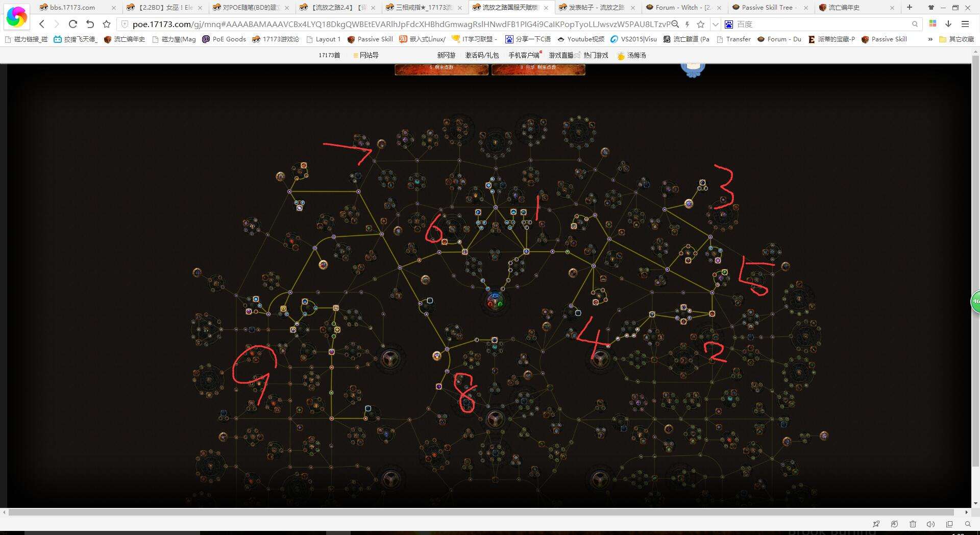
Task: Click the 游戏直播 nav item
Action: tap(561, 55)
